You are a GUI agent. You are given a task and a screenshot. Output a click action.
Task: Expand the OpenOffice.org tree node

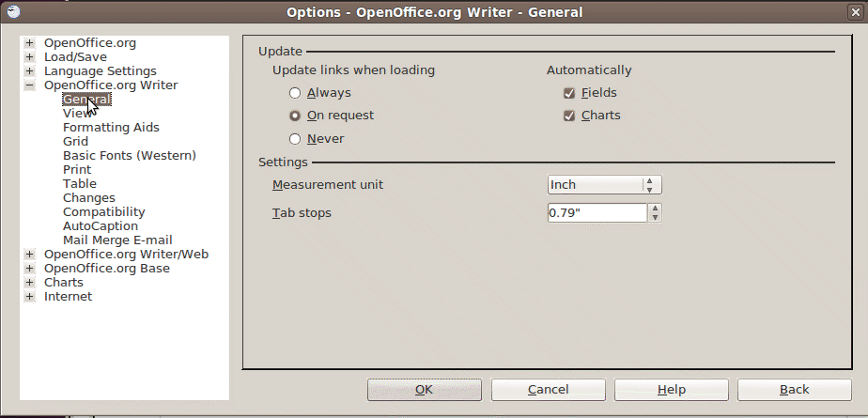pos(30,43)
